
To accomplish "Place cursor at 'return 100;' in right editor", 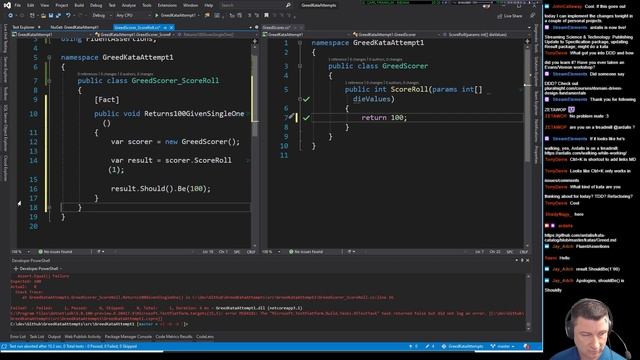I will (x=384, y=118).
